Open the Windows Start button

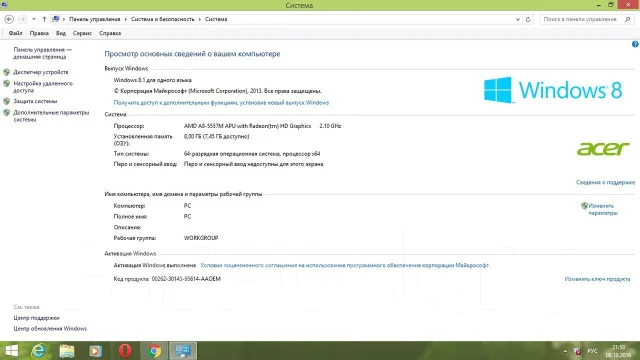tap(11, 351)
